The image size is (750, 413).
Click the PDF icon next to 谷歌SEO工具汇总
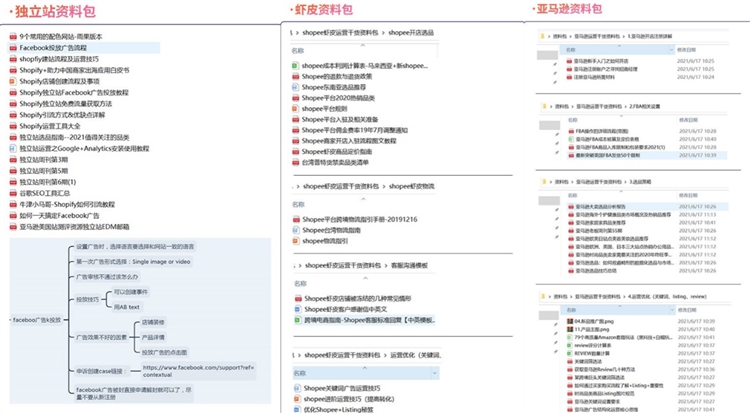[x=13, y=193]
